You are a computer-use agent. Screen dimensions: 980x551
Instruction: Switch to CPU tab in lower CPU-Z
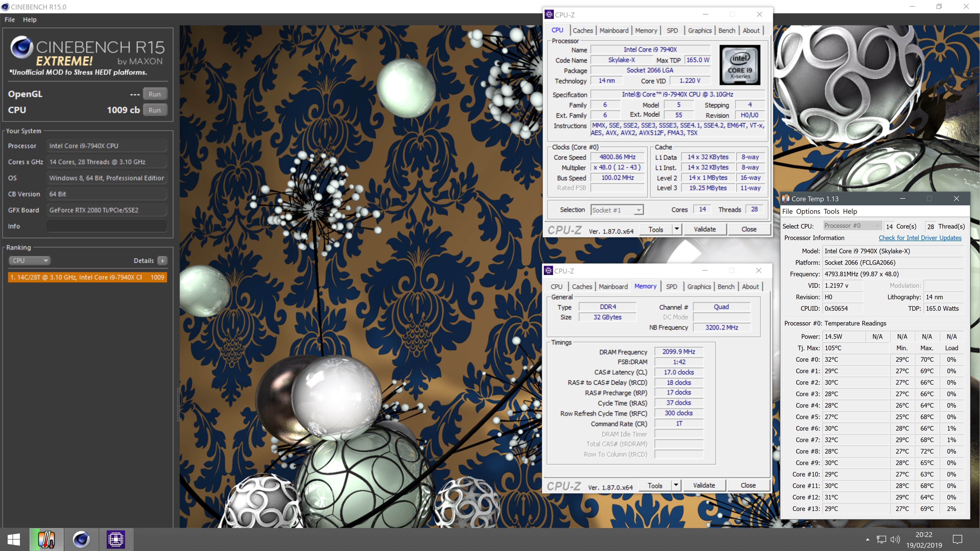pyautogui.click(x=556, y=287)
